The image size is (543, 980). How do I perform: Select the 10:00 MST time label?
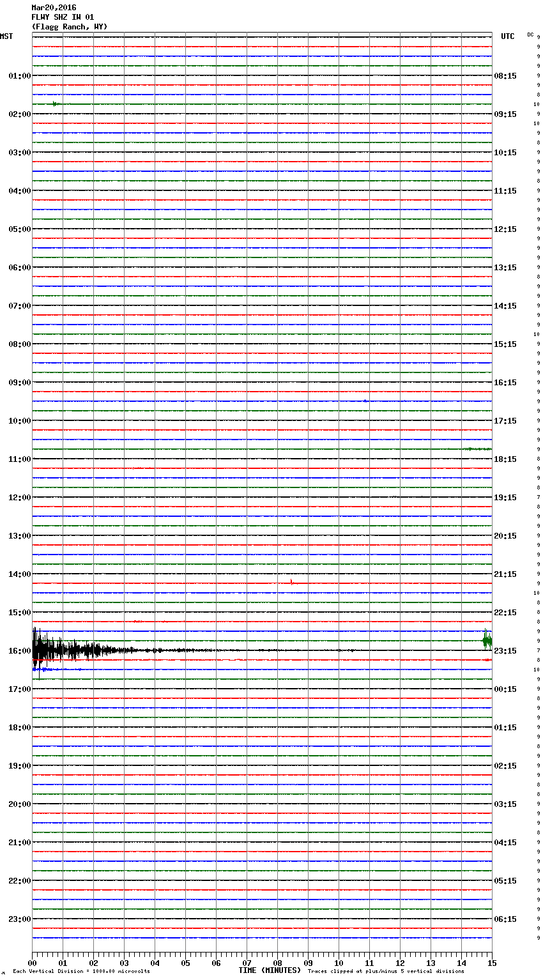[x=20, y=421]
